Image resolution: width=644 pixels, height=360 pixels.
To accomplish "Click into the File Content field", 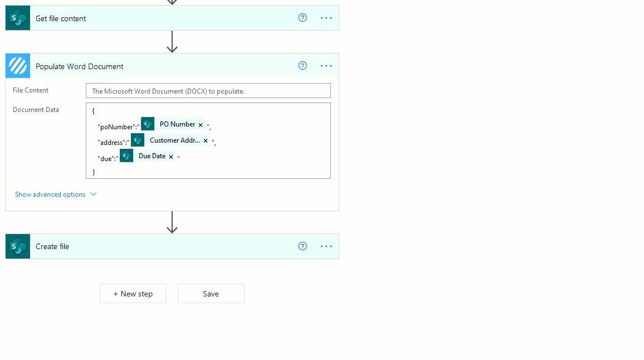I will tap(208, 91).
